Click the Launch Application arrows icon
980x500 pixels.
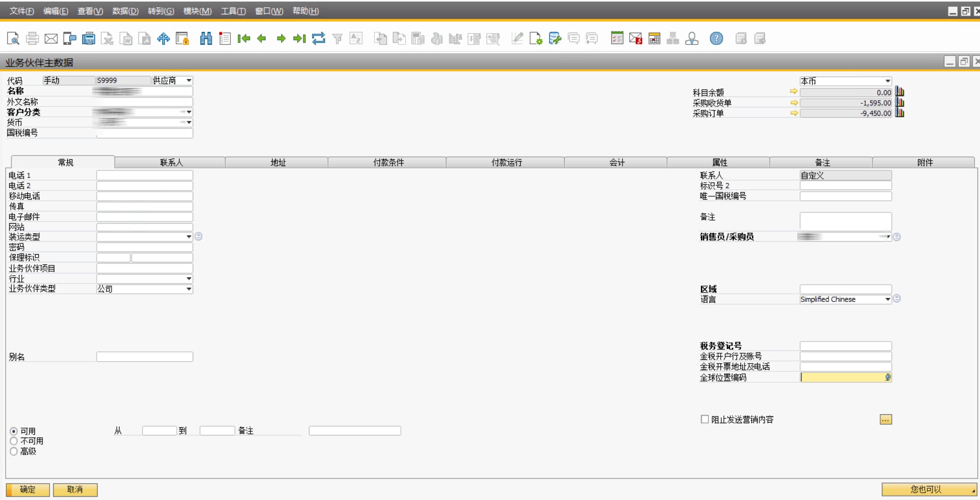click(163, 38)
